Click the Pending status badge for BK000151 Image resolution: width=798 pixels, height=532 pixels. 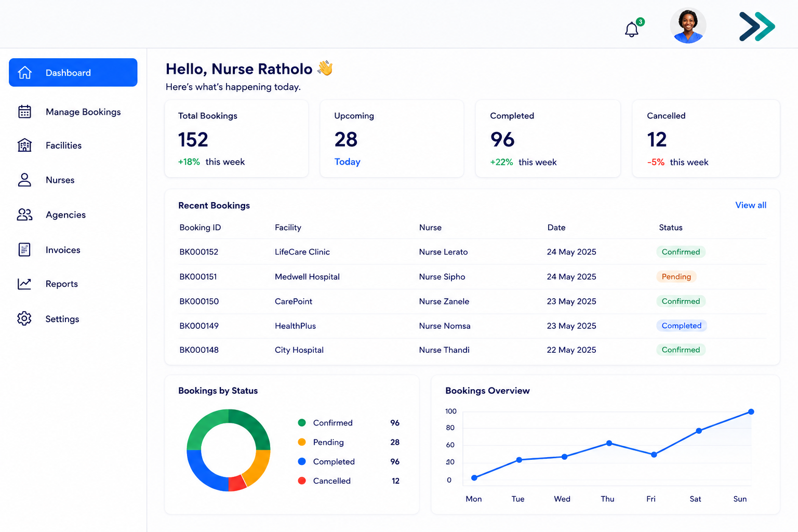coord(676,277)
